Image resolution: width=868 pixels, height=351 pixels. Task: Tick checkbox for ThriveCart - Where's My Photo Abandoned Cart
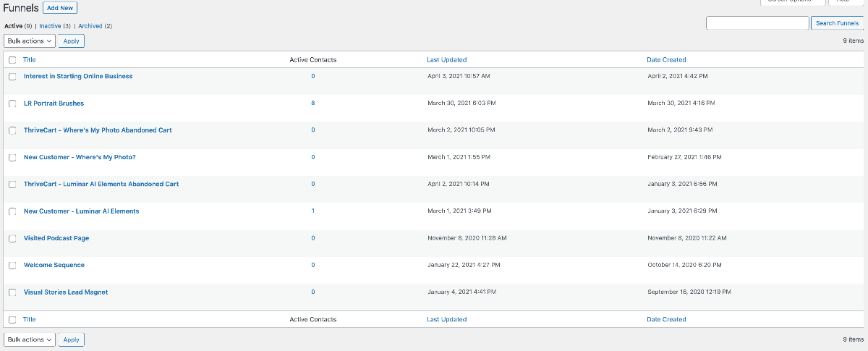(12, 130)
